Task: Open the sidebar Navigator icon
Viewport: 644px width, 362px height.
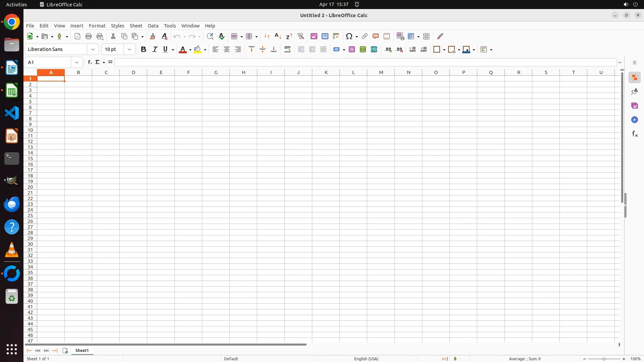Action: [x=634, y=120]
